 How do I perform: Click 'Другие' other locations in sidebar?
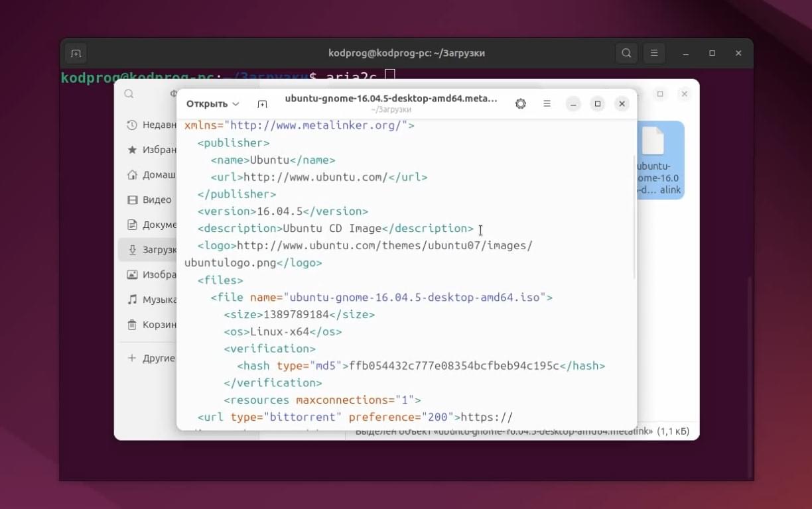point(151,358)
